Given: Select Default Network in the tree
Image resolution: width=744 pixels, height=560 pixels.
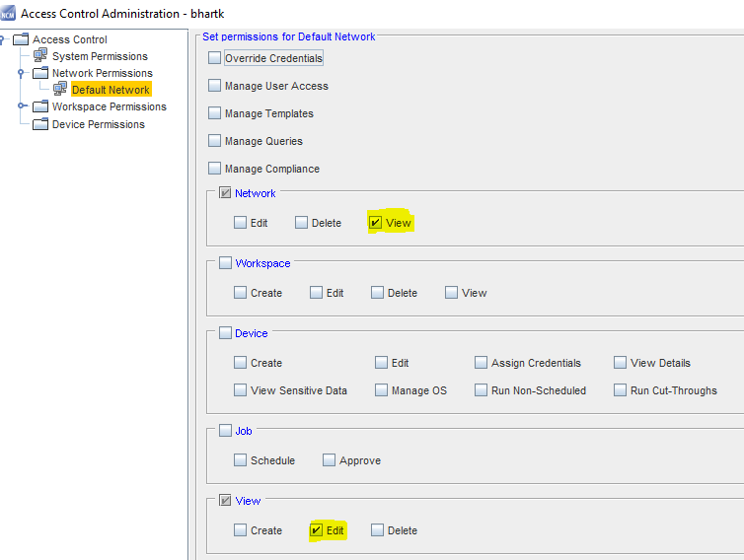Looking at the screenshot, I should (110, 90).
